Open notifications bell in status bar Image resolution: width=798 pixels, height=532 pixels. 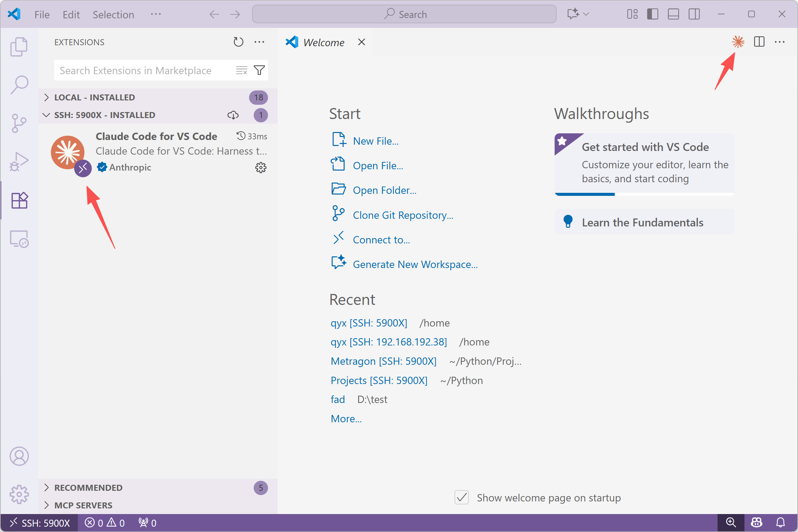pos(781,522)
